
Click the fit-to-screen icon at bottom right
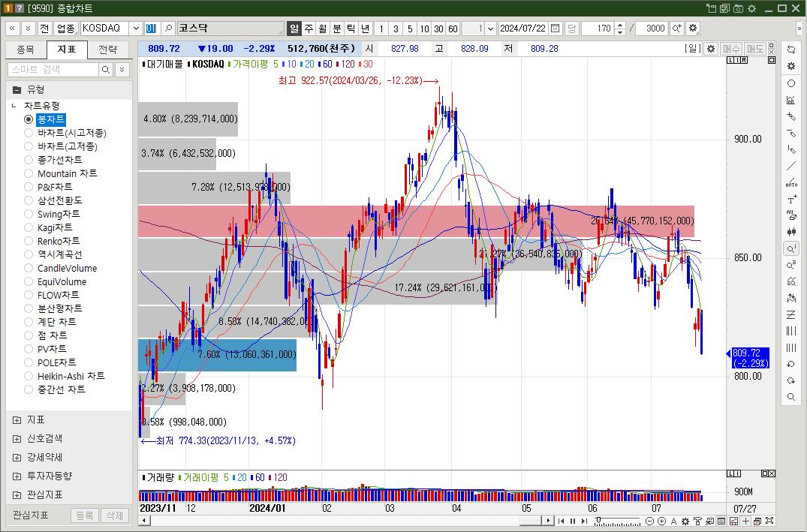click(769, 521)
